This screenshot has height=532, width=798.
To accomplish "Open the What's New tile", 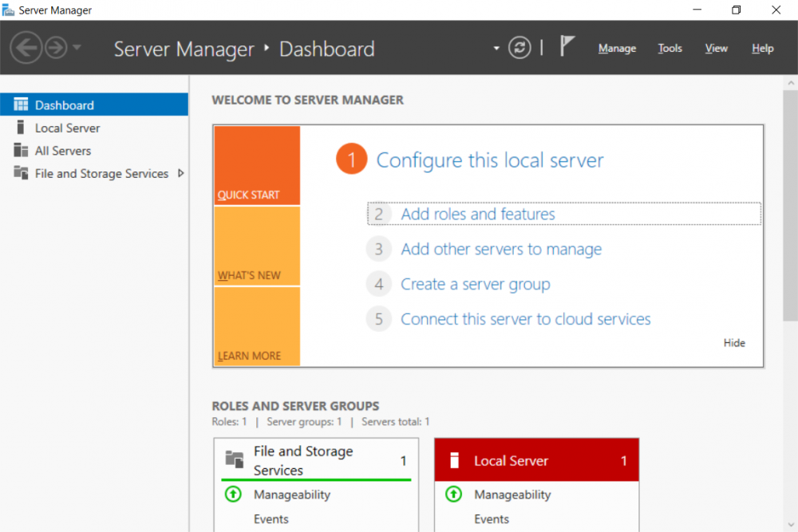I will (257, 246).
